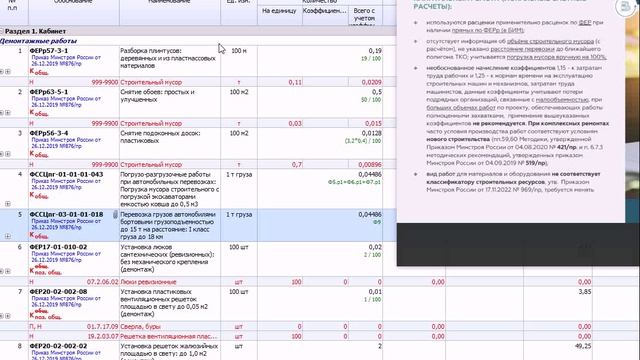Collapse the Раздел 1. Кабинет section
The width and height of the screenshot is (640, 360).
tap(1, 31)
